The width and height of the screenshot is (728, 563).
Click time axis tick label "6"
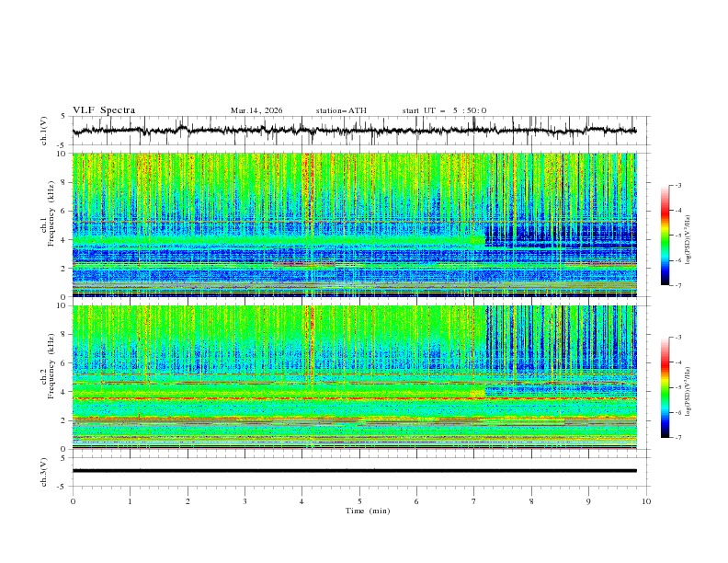pyautogui.click(x=416, y=501)
